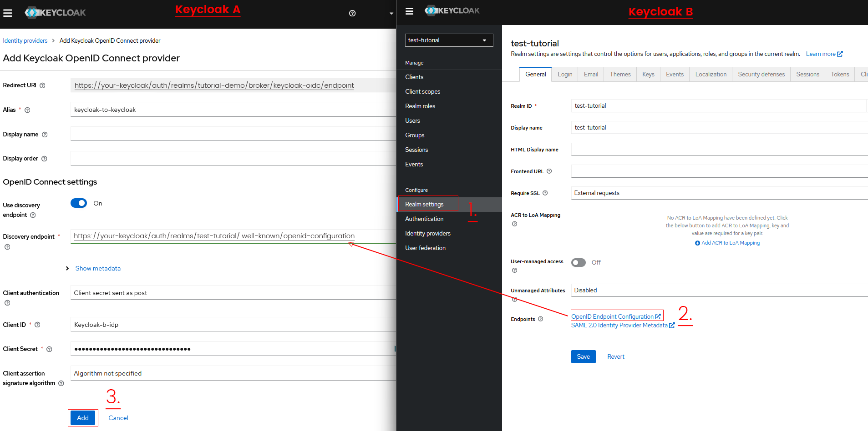The image size is (868, 431).
Task: Show help for Redirect URI
Action: tap(42, 85)
